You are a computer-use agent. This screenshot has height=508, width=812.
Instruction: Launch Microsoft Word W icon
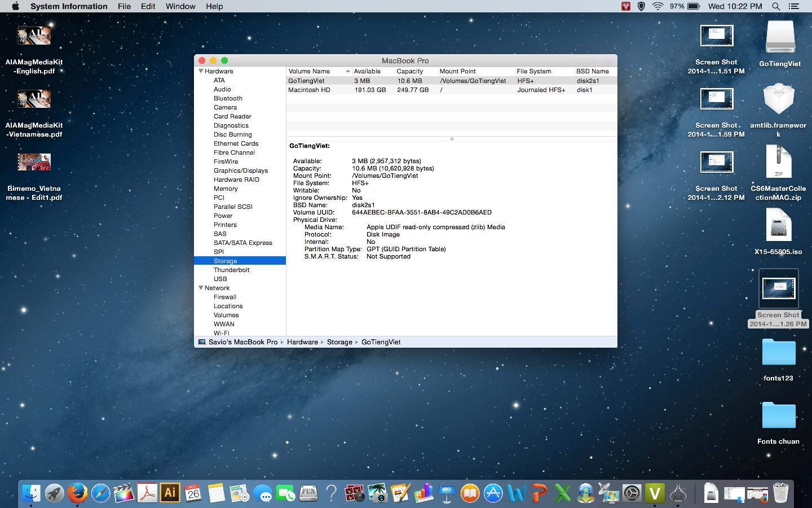point(516,493)
